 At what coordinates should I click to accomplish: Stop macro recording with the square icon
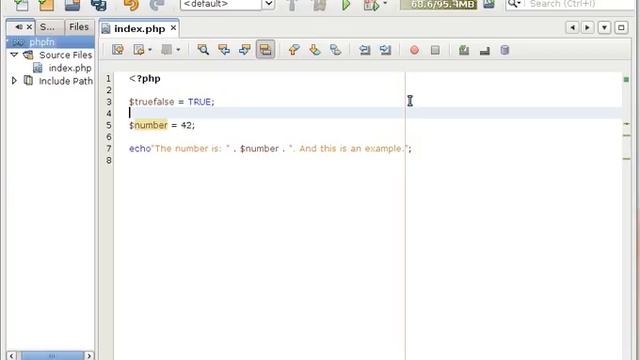pyautogui.click(x=435, y=50)
